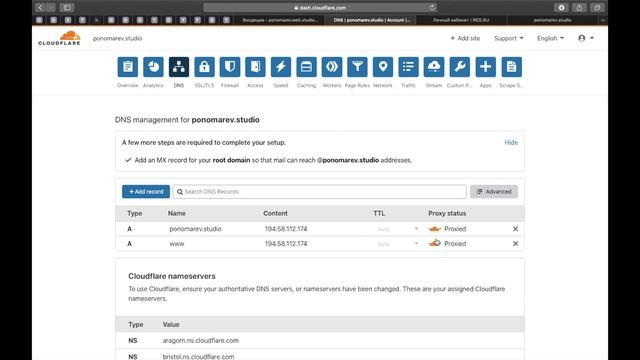This screenshot has width=640, height=360.
Task: Switch to the REG.RU browser tab
Action: (461, 20)
